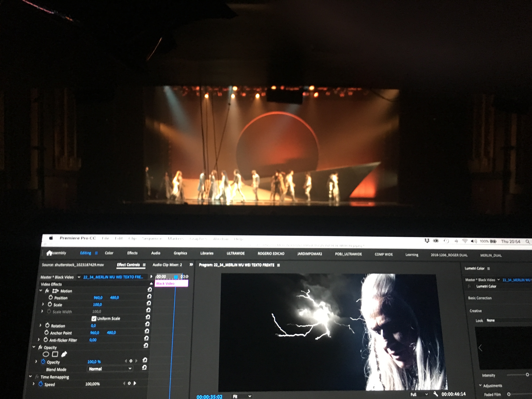Reset the Position parameter
This screenshot has width=532, height=399.
pyautogui.click(x=149, y=296)
